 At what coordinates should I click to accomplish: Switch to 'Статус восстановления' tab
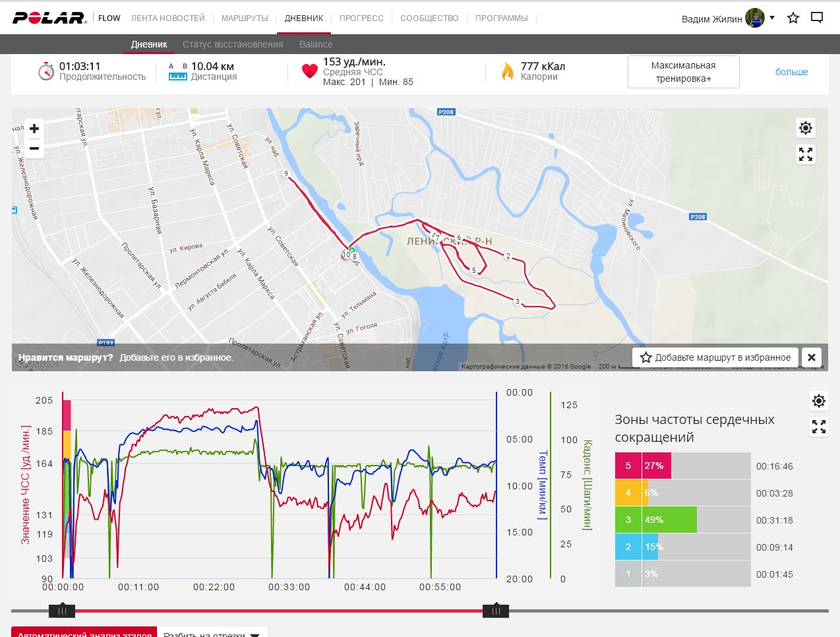pos(233,44)
